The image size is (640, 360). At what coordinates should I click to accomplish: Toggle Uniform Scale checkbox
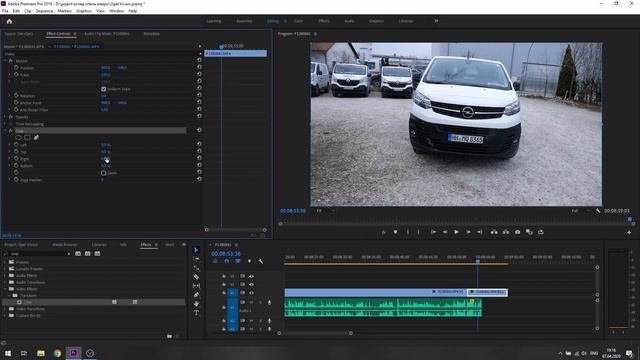tap(104, 89)
